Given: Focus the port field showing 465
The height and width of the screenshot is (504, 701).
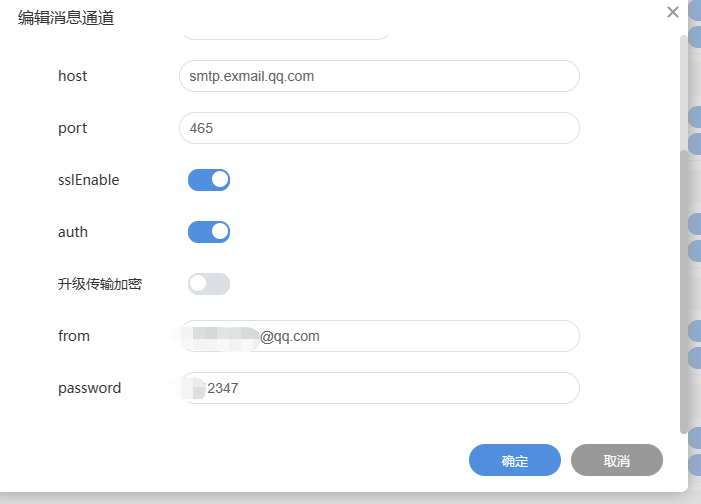Looking at the screenshot, I should [x=379, y=128].
